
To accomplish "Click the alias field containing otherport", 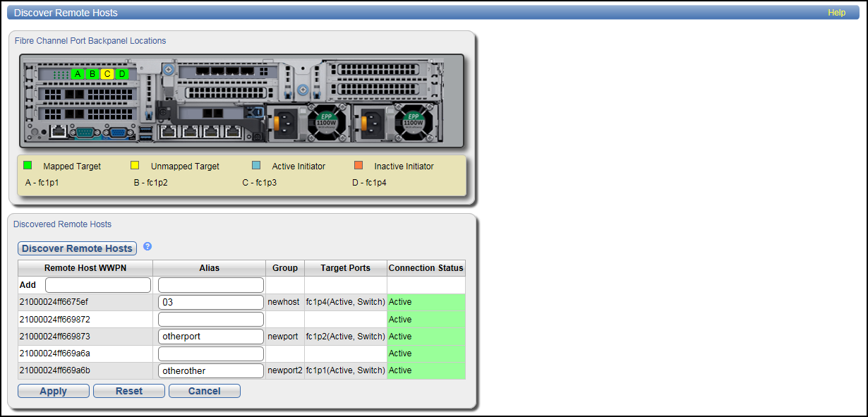I will pos(211,337).
